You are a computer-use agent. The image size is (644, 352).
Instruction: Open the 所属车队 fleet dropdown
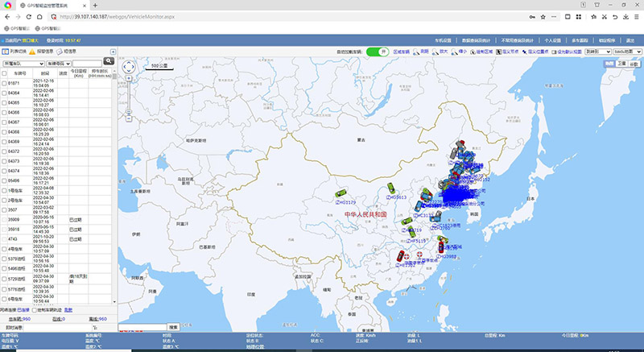pyautogui.click(x=22, y=61)
